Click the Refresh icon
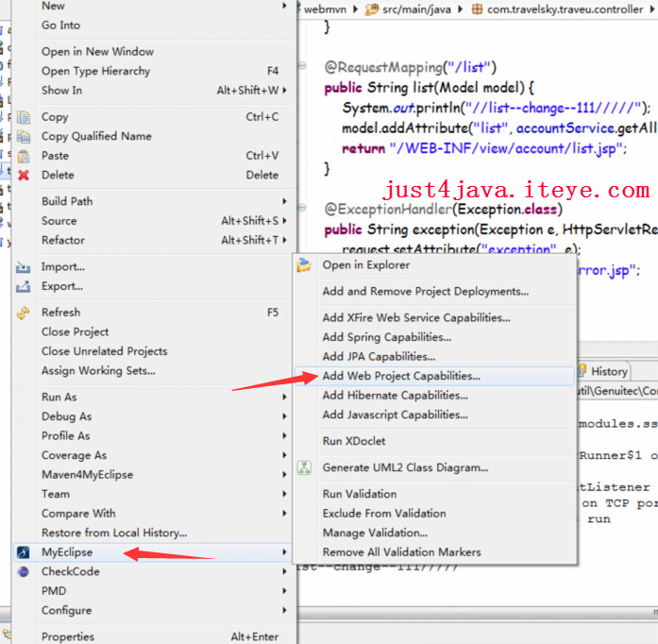Image resolution: width=658 pixels, height=644 pixels. (x=24, y=313)
